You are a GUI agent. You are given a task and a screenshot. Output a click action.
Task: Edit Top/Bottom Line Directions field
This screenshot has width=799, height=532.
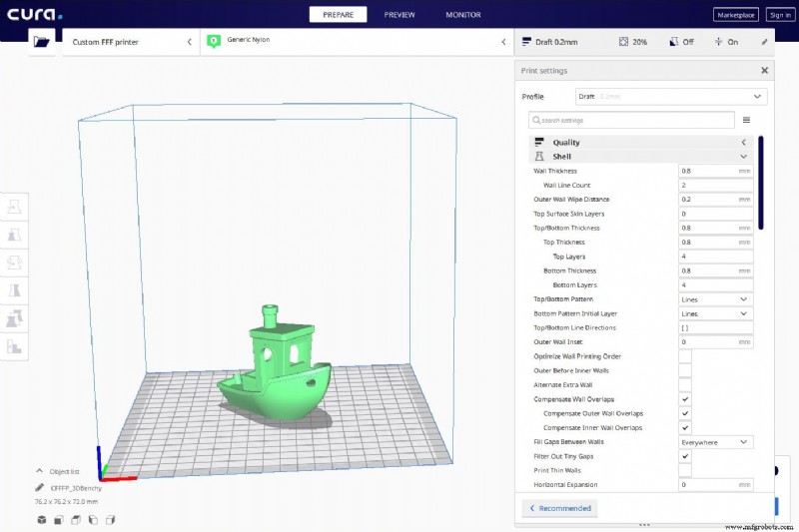tap(715, 327)
